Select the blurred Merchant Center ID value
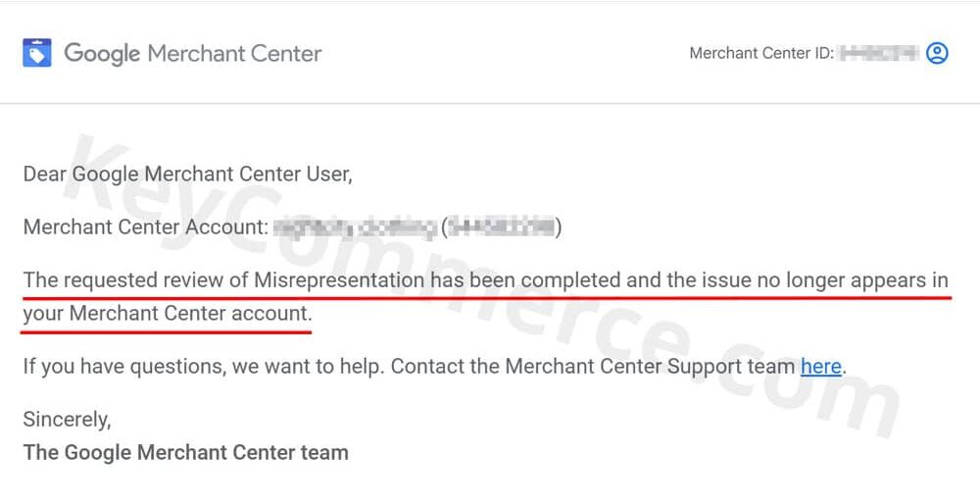Image resolution: width=980 pixels, height=503 pixels. click(x=879, y=53)
